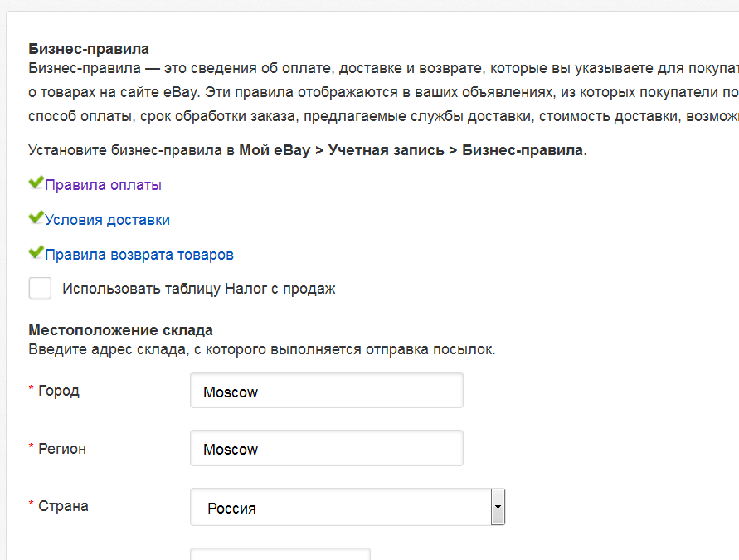The height and width of the screenshot is (560, 739).
Task: Click inside the Регион text field
Action: 326,448
